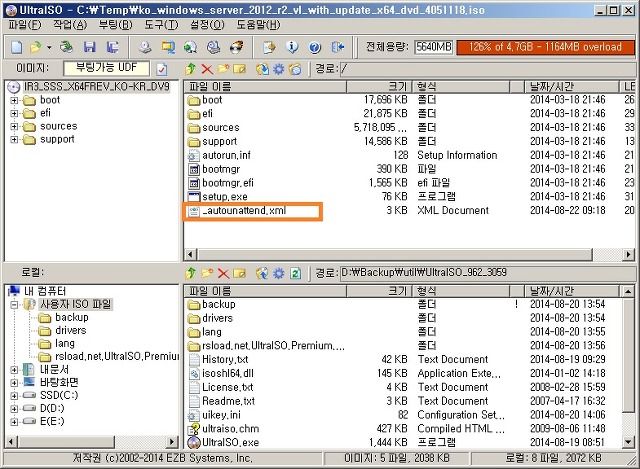Image resolution: width=640 pixels, height=469 pixels.
Task: Click the Exit door icon
Action: tap(338, 47)
